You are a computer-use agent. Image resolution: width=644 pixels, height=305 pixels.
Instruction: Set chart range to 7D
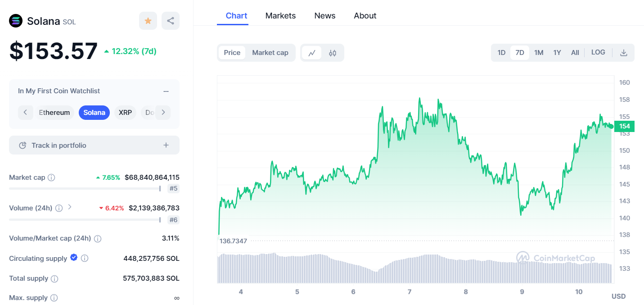tap(520, 53)
